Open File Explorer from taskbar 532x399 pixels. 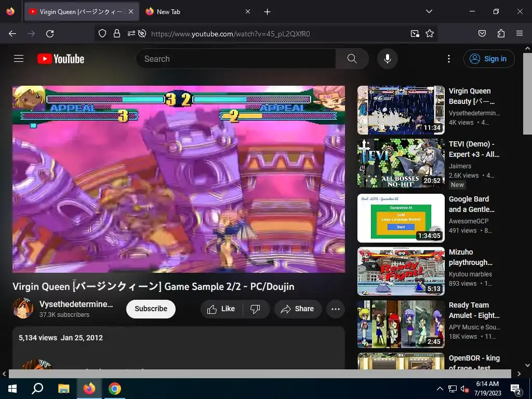pyautogui.click(x=63, y=389)
